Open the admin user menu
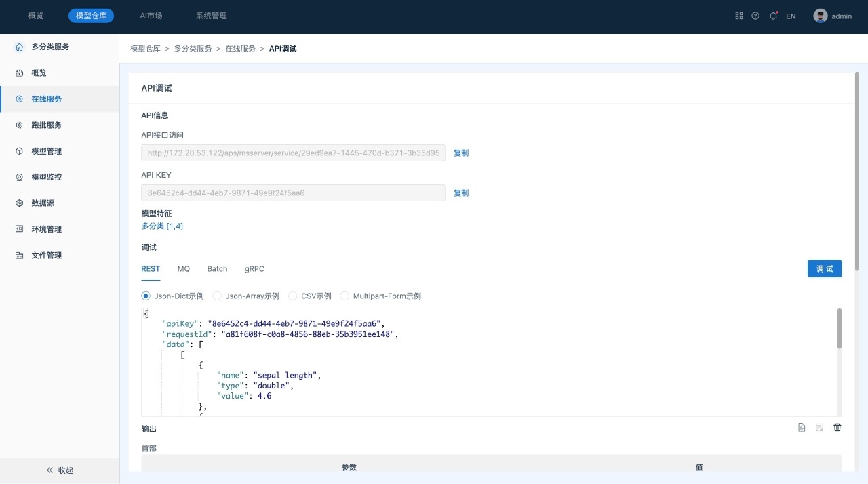Screen dimensions: 868x484 tap(833, 16)
